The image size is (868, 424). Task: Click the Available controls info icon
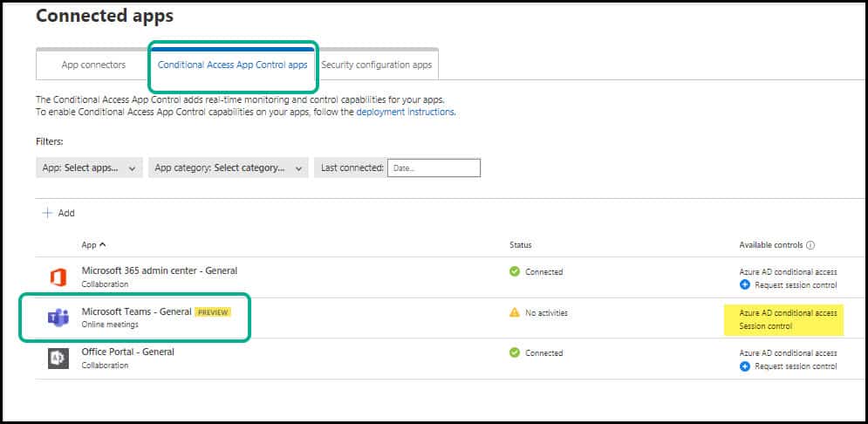pos(810,244)
